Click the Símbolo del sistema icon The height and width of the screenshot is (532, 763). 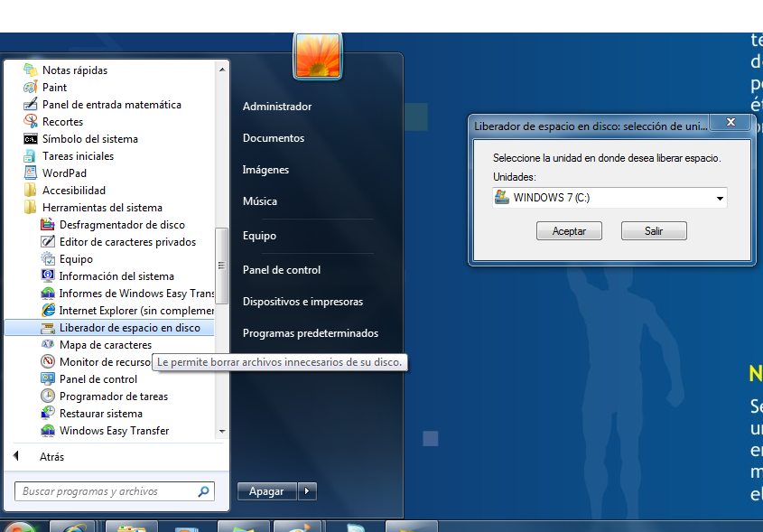(x=30, y=139)
